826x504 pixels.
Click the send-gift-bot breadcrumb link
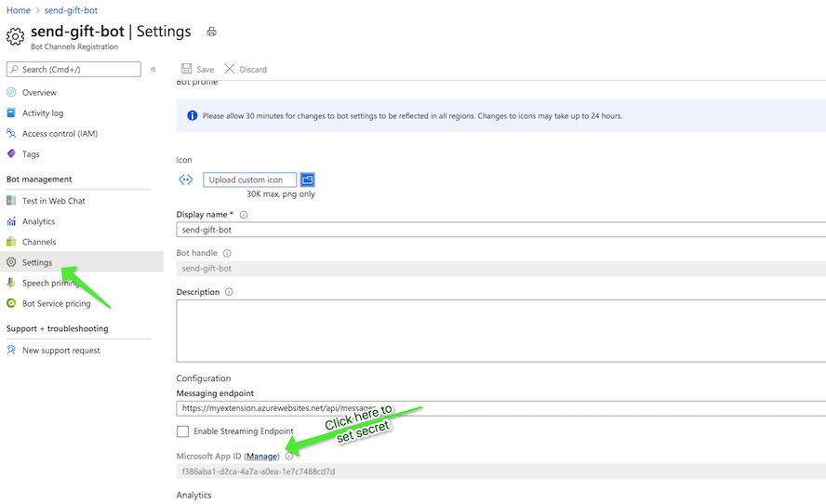[x=71, y=10]
